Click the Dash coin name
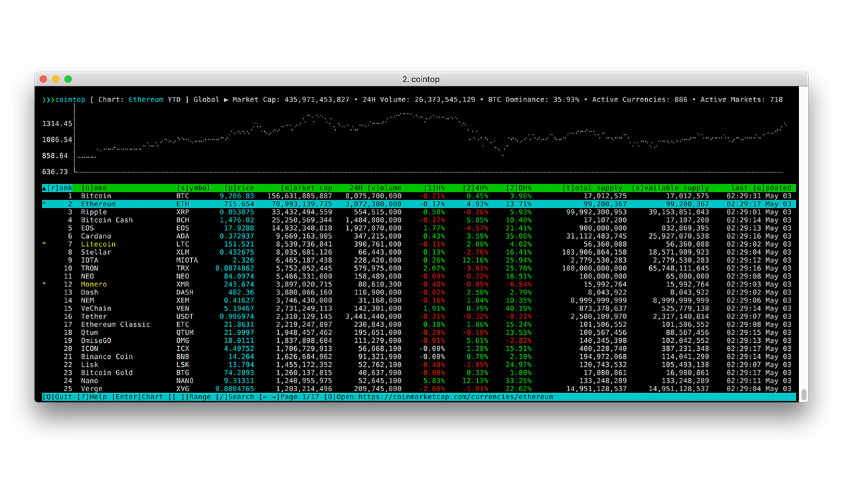The image size is (843, 504). pyautogui.click(x=90, y=292)
